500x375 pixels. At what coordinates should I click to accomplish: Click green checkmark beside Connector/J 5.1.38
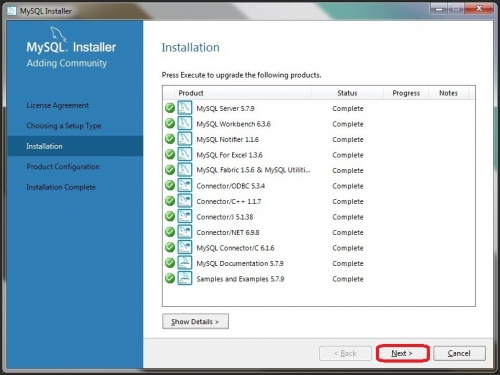pyautogui.click(x=170, y=216)
